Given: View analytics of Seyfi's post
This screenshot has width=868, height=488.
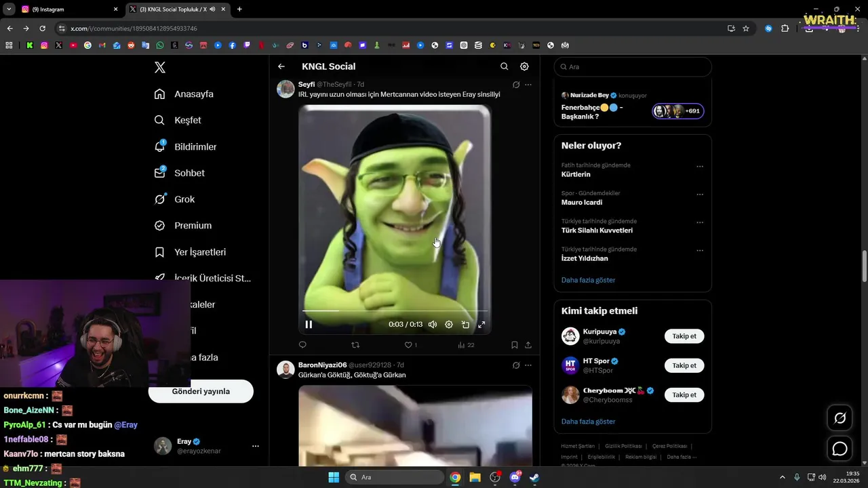Looking at the screenshot, I should 466,345.
